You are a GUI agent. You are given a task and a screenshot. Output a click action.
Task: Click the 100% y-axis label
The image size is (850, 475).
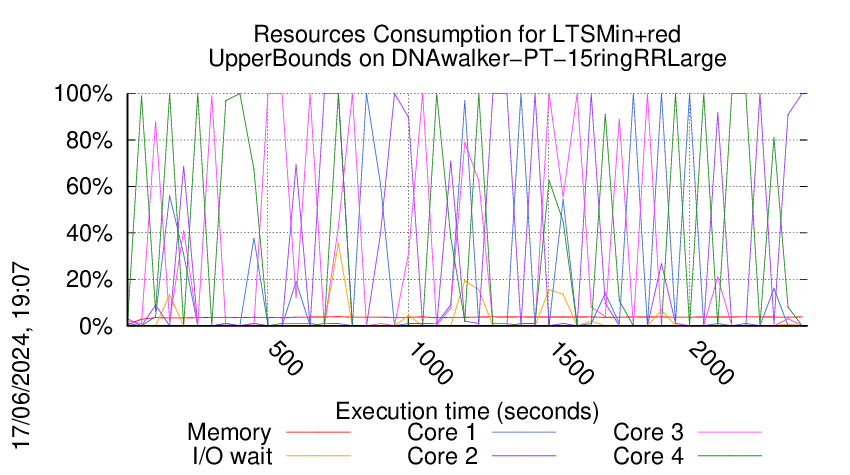click(x=83, y=94)
